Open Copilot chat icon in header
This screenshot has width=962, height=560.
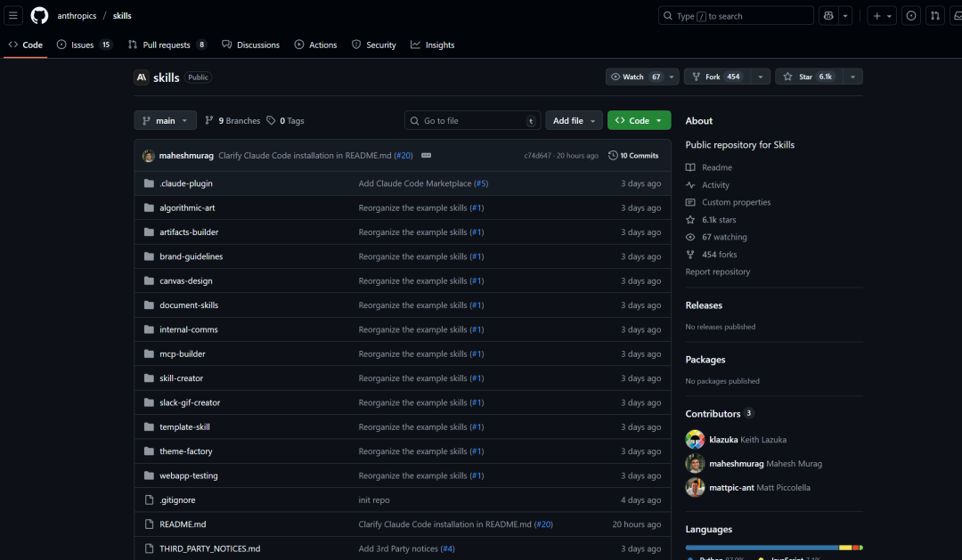tap(828, 16)
